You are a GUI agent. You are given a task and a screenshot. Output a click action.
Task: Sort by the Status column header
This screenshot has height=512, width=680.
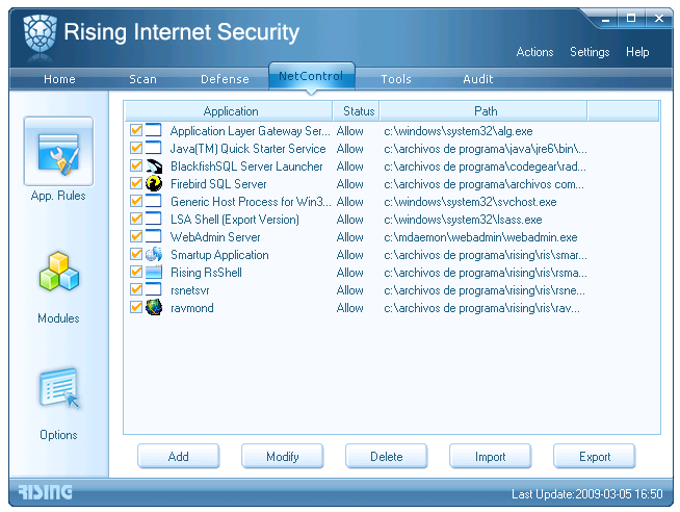tap(357, 111)
